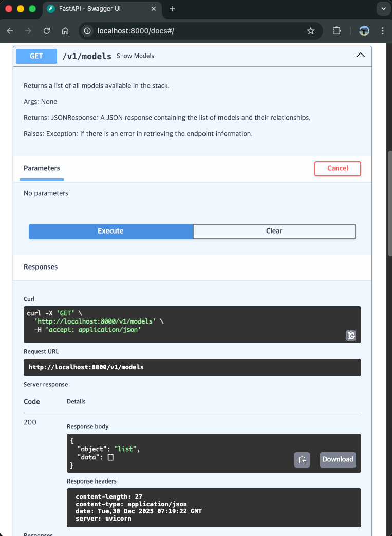Click the "Response headers" label
This screenshot has height=536, width=392.
(x=91, y=481)
